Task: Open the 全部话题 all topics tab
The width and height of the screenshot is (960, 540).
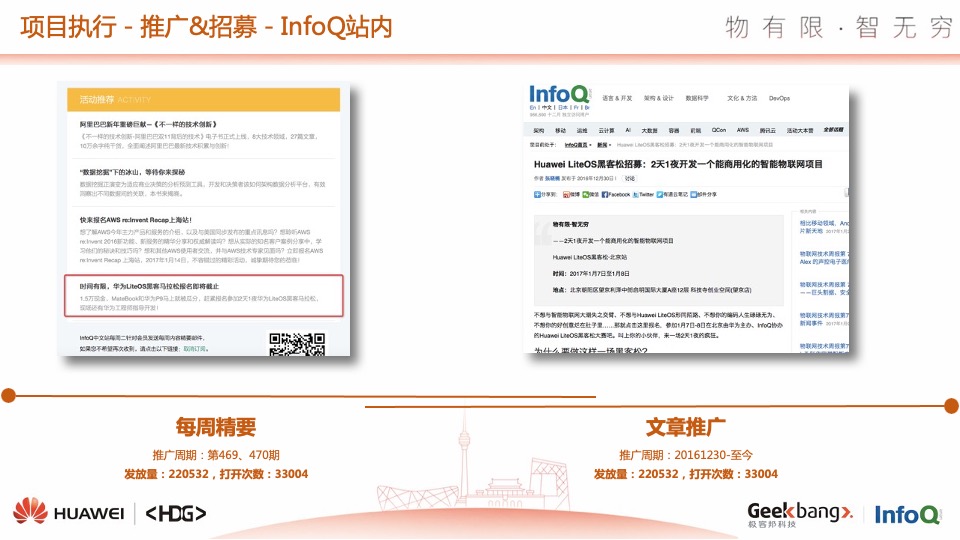Action: 833,130
